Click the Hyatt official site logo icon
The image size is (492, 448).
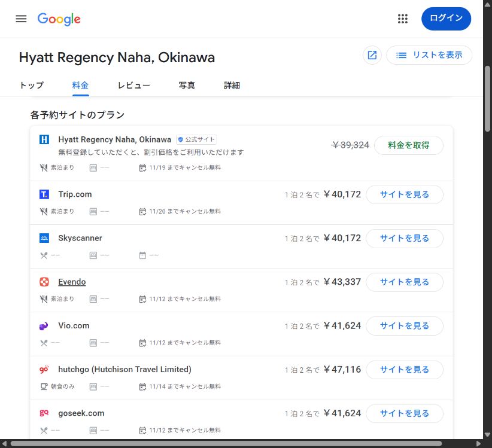44,139
